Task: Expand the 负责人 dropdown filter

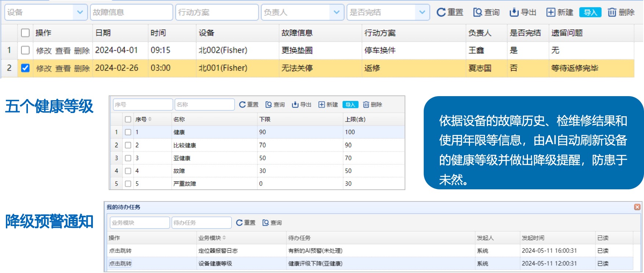Action: coord(336,12)
